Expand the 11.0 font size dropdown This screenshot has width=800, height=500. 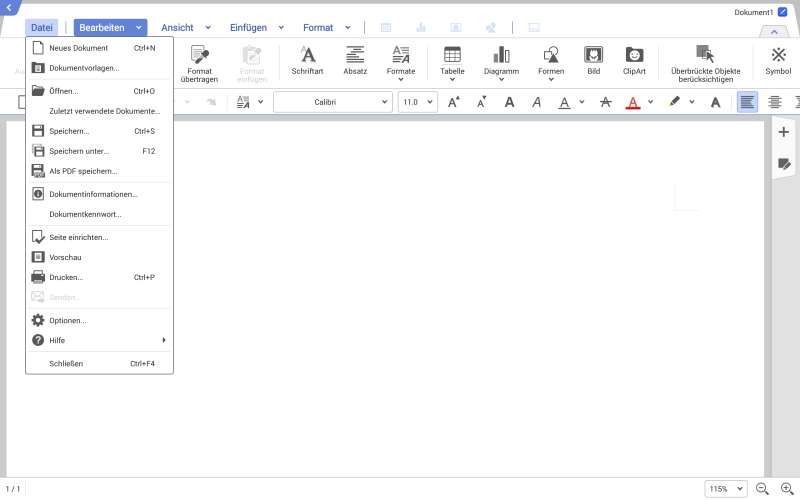click(417, 102)
